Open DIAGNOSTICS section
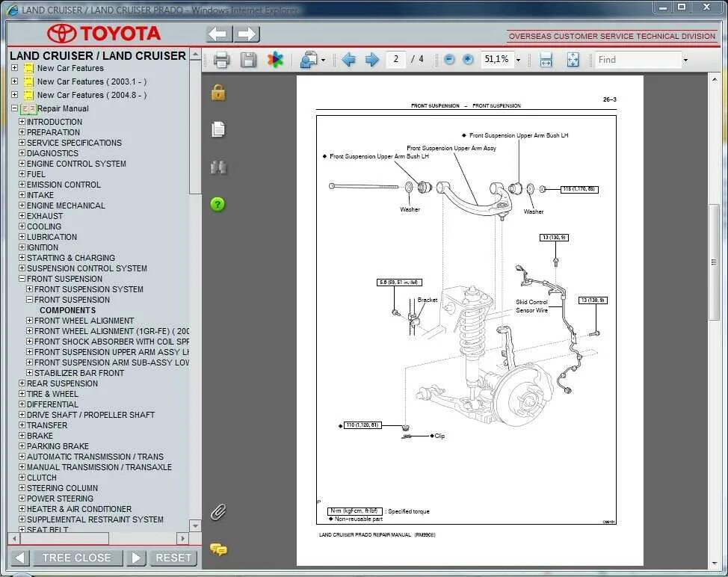Image resolution: width=728 pixels, height=577 pixels. (x=52, y=153)
